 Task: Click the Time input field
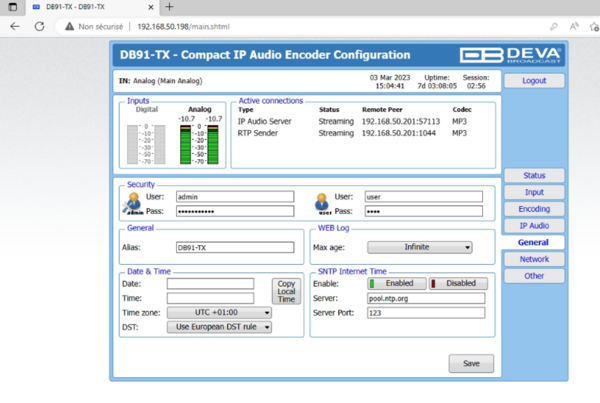(210, 298)
